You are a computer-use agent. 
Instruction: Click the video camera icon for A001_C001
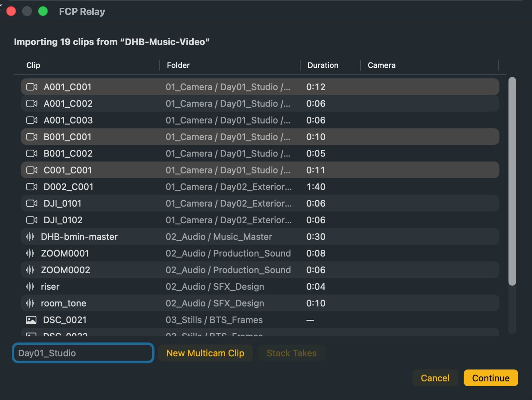[32, 87]
